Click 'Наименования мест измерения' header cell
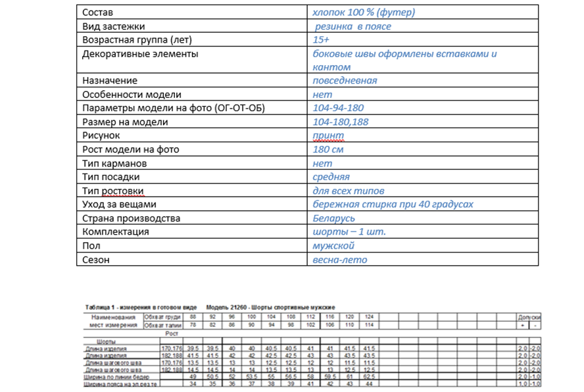Image resolution: width=584 pixels, height=392 pixels. tap(113, 321)
